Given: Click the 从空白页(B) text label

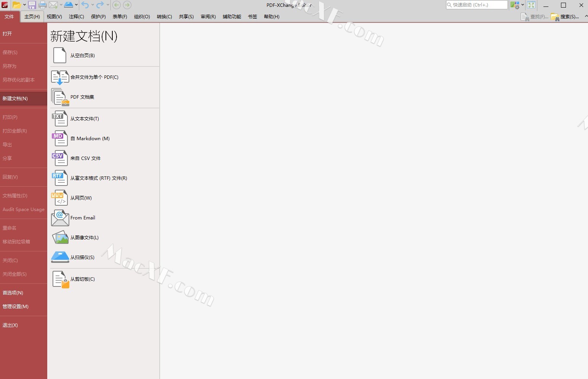Looking at the screenshot, I should coord(83,56).
